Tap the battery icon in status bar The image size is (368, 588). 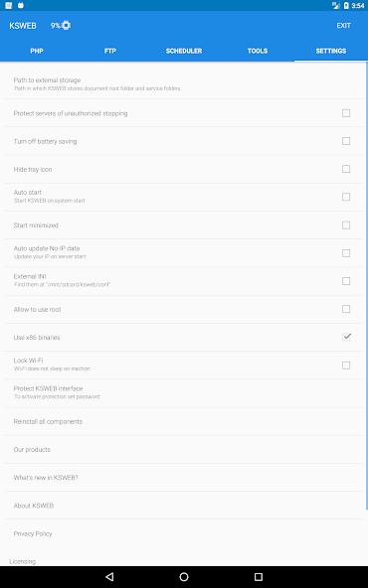[346, 5]
